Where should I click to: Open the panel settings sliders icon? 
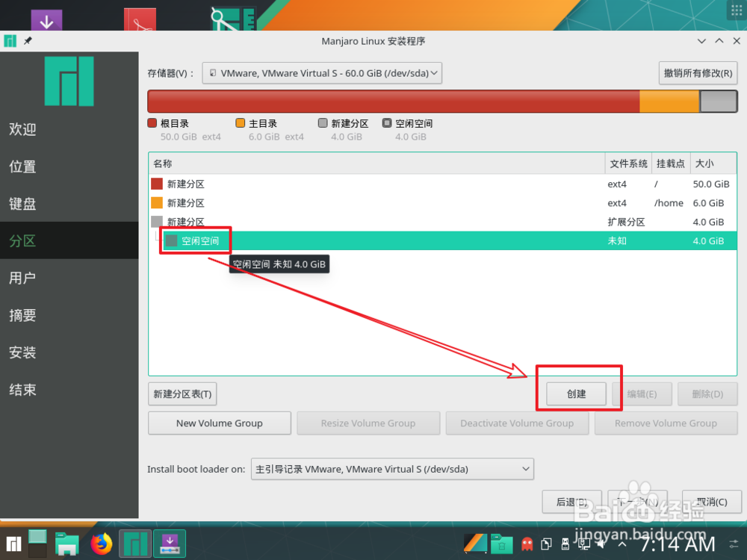pyautogui.click(x=734, y=544)
